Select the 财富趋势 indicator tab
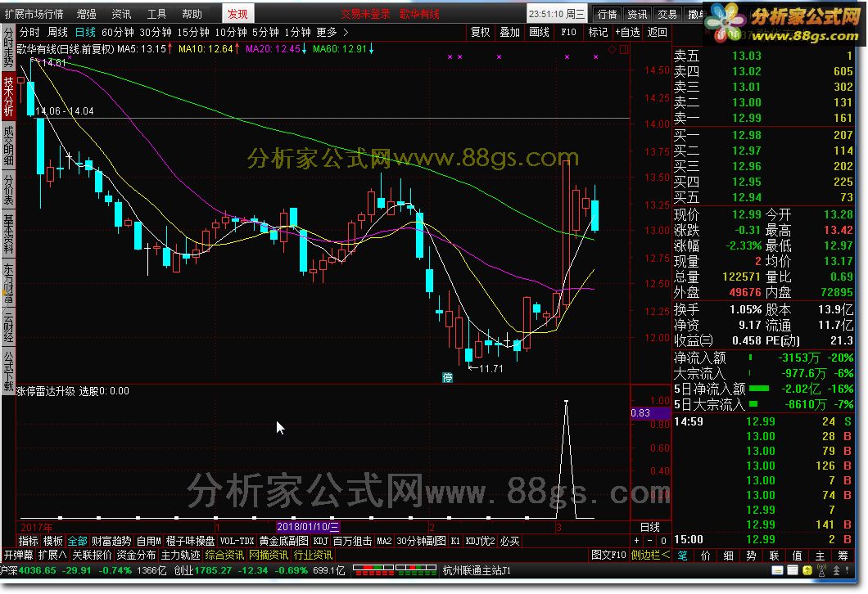The width and height of the screenshot is (868, 594). tap(111, 541)
